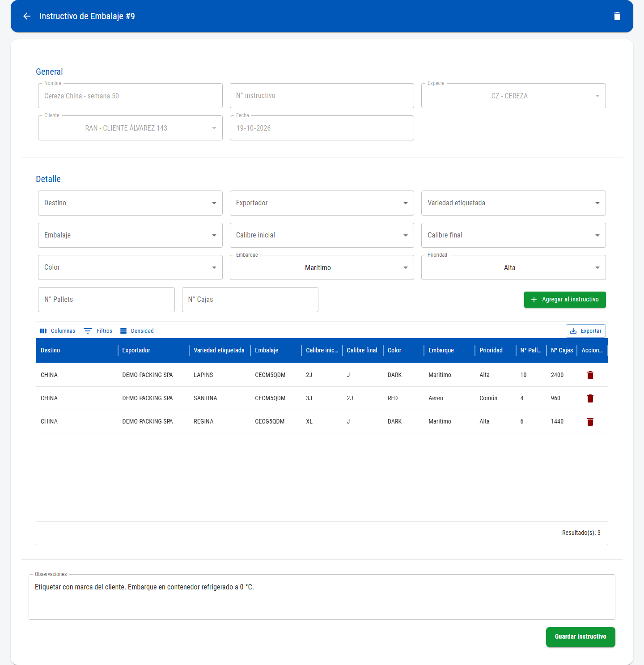Go back using the header arrow
The width and height of the screenshot is (644, 665).
[27, 16]
